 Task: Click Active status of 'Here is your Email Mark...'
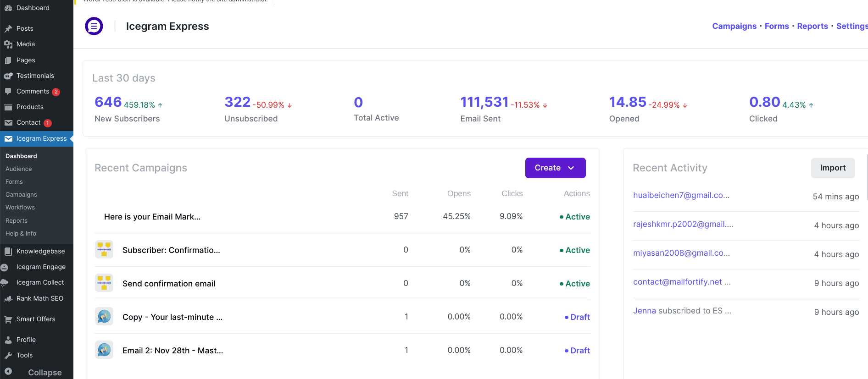pos(574,217)
